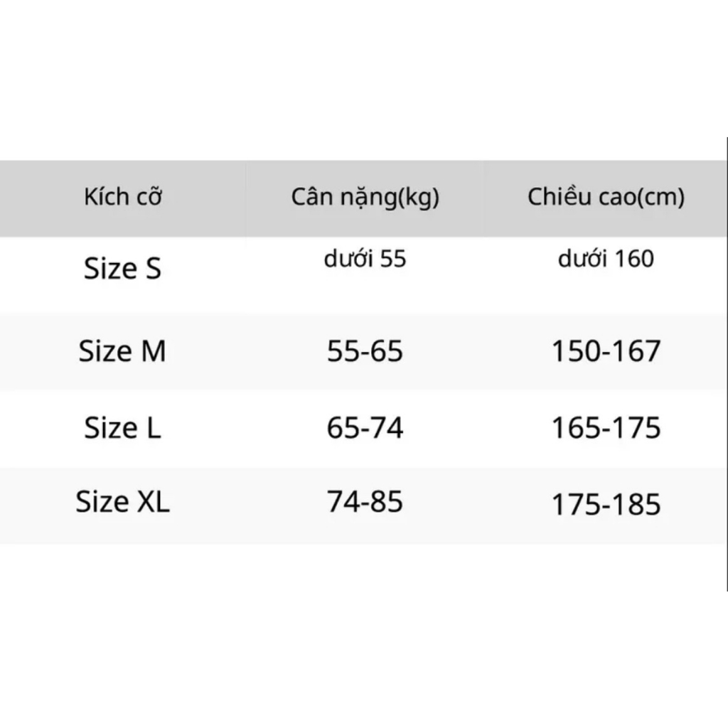Click the 'Chiều cao(cm)' column header
Screen dimensions: 728x728
(x=606, y=198)
